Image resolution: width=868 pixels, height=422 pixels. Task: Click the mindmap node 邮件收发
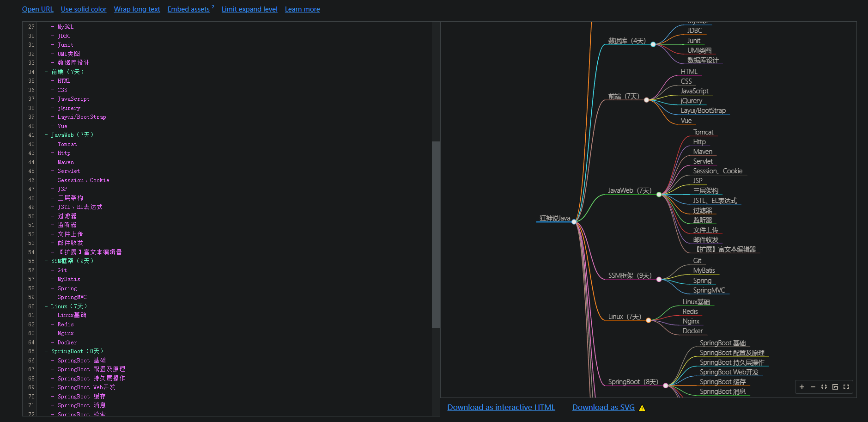tap(705, 239)
